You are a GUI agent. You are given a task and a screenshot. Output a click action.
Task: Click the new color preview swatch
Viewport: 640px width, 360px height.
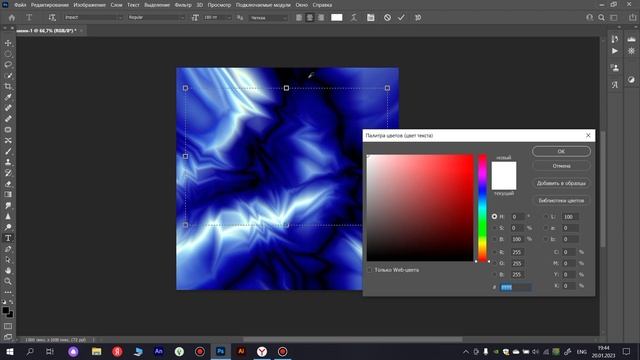point(504,169)
